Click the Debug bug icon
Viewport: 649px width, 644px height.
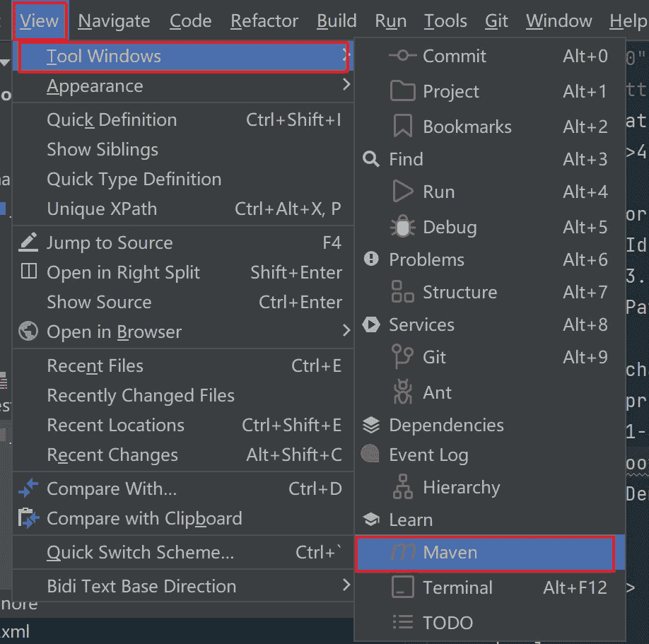402,227
